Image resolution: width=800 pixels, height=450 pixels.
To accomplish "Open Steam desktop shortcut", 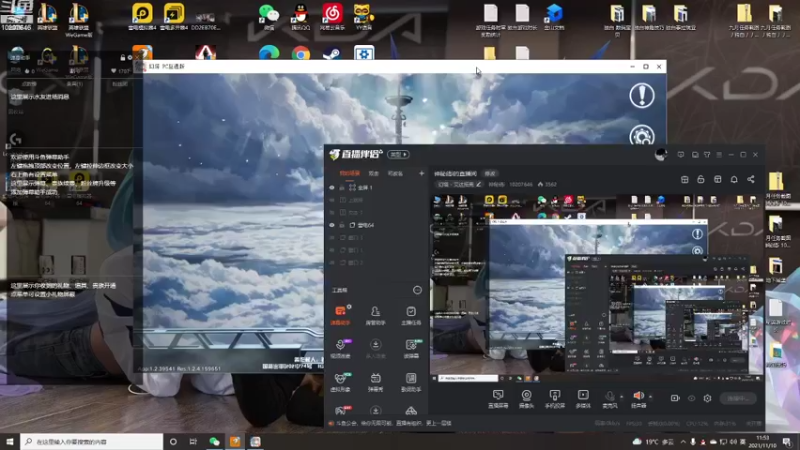I will pyautogui.click(x=332, y=53).
